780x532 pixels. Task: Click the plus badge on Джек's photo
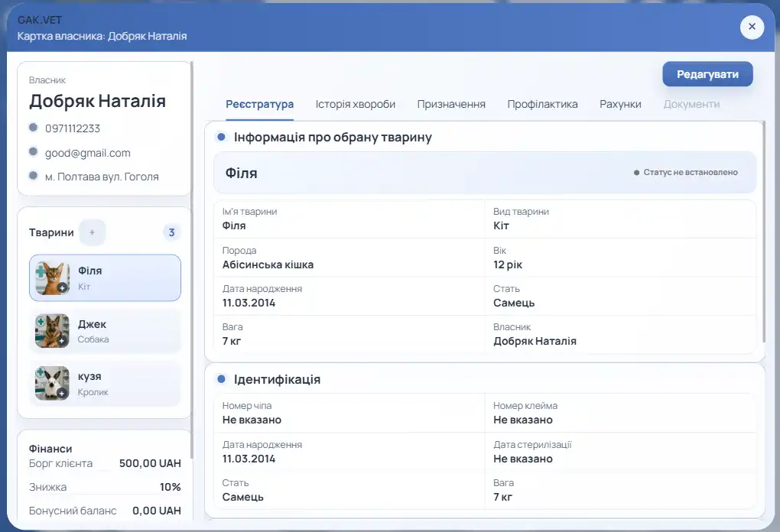[x=62, y=341]
